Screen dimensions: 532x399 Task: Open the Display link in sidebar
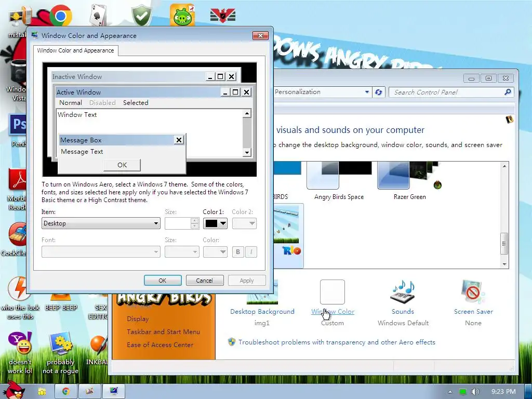click(x=138, y=318)
